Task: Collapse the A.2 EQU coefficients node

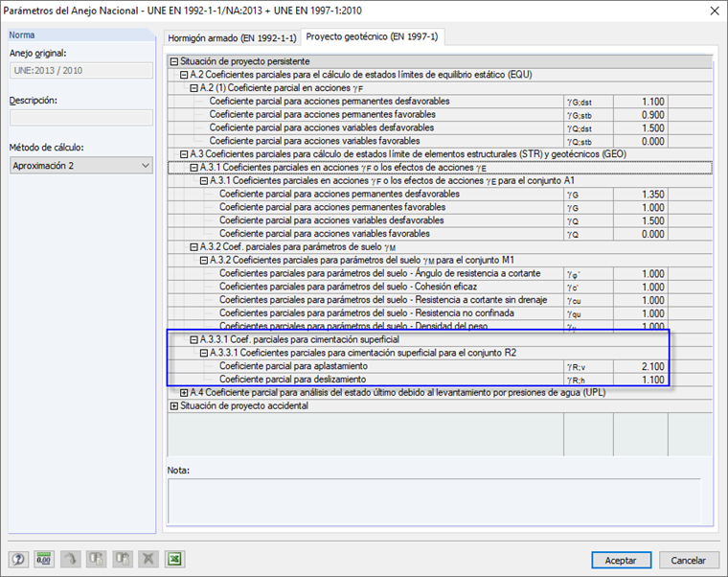Action: [x=184, y=75]
